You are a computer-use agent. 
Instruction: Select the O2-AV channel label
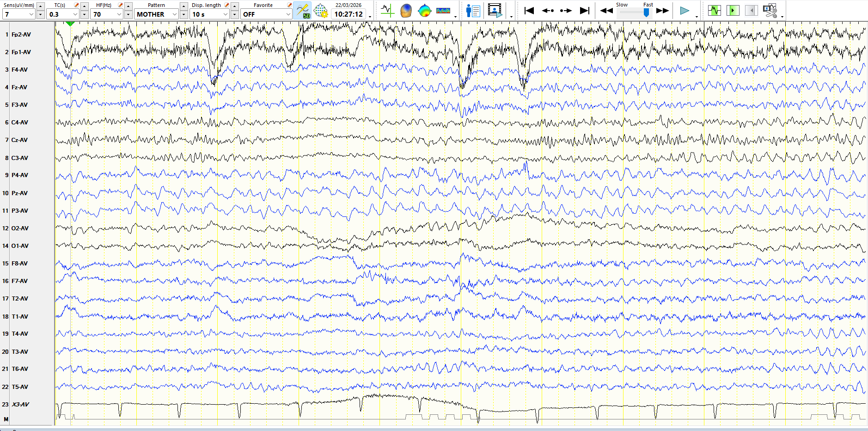click(x=20, y=228)
